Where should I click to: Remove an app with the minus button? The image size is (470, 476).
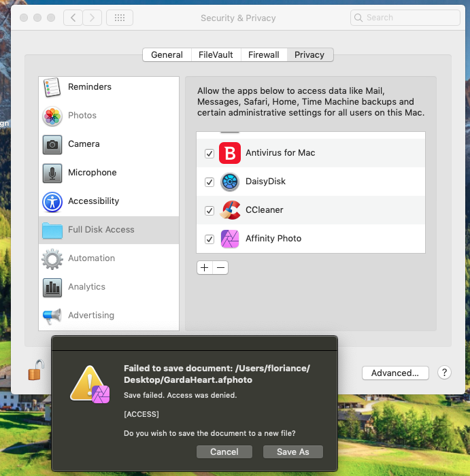click(x=221, y=267)
